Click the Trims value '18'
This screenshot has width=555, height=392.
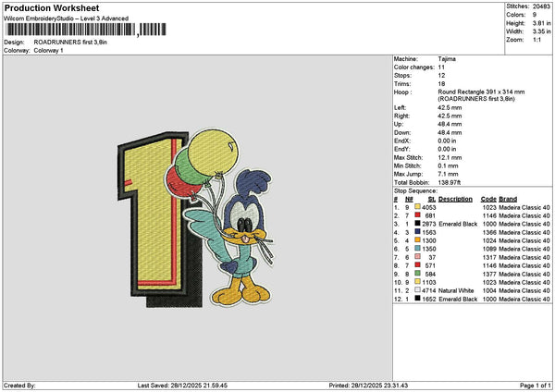(441, 84)
